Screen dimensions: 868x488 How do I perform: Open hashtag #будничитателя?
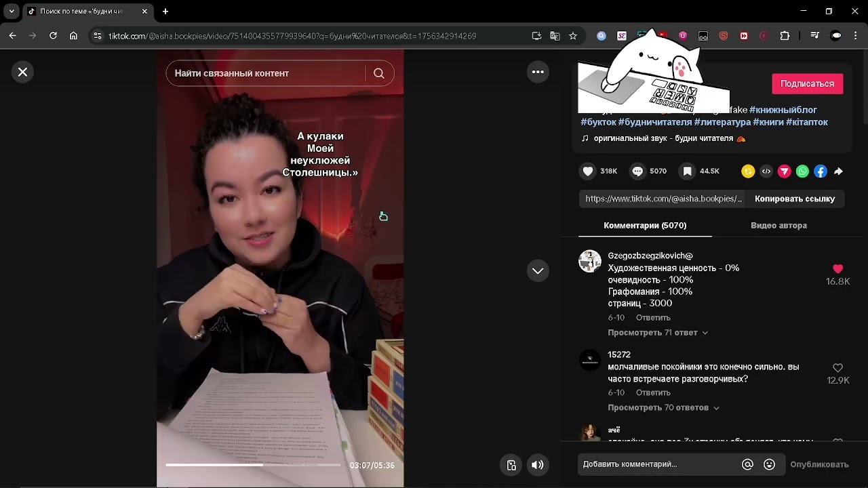click(x=654, y=122)
